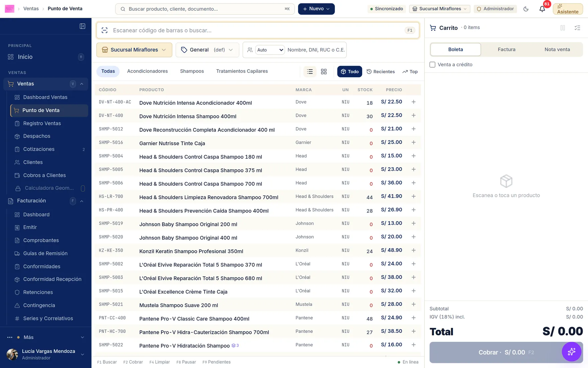Screen dimensions: 588x368
Task: Add L'Oréal Excellence Crème Tinte Caja plus
Action: (x=414, y=291)
